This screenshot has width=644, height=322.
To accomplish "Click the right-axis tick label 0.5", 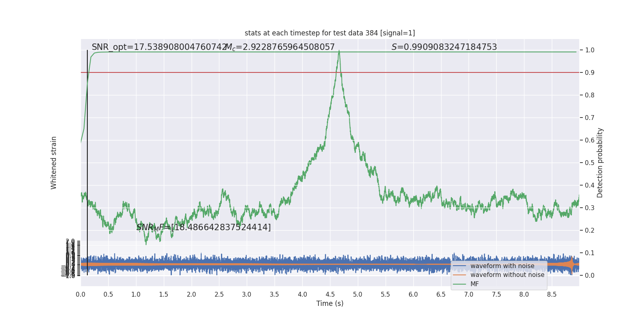I will pyautogui.click(x=590, y=163).
